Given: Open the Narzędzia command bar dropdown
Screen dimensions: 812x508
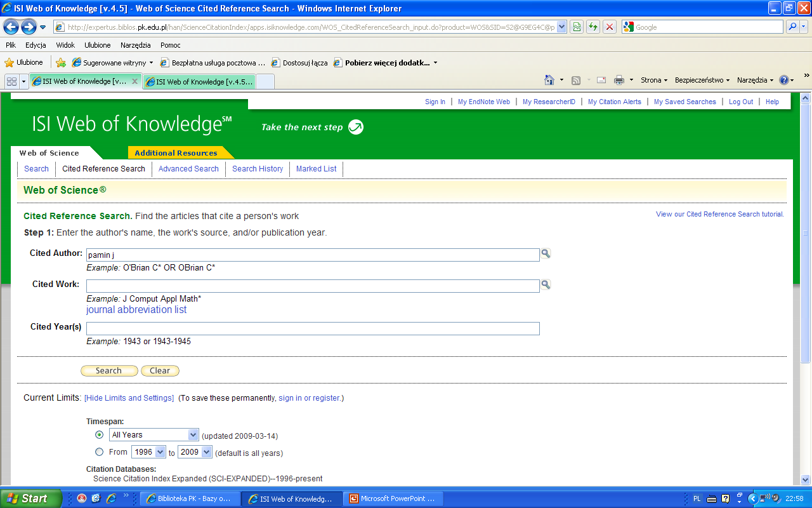Looking at the screenshot, I should coord(756,80).
